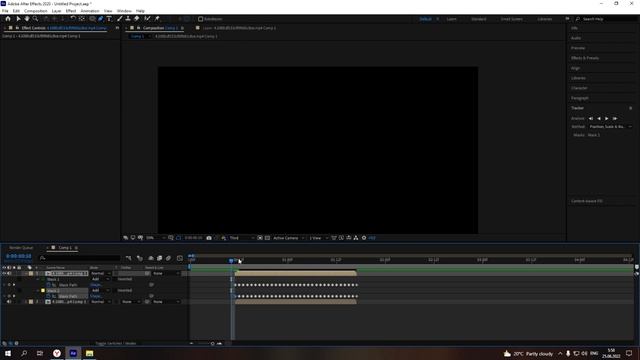Select the Eraser tool
This screenshot has height=360, width=640.
pyautogui.click(x=137, y=19)
